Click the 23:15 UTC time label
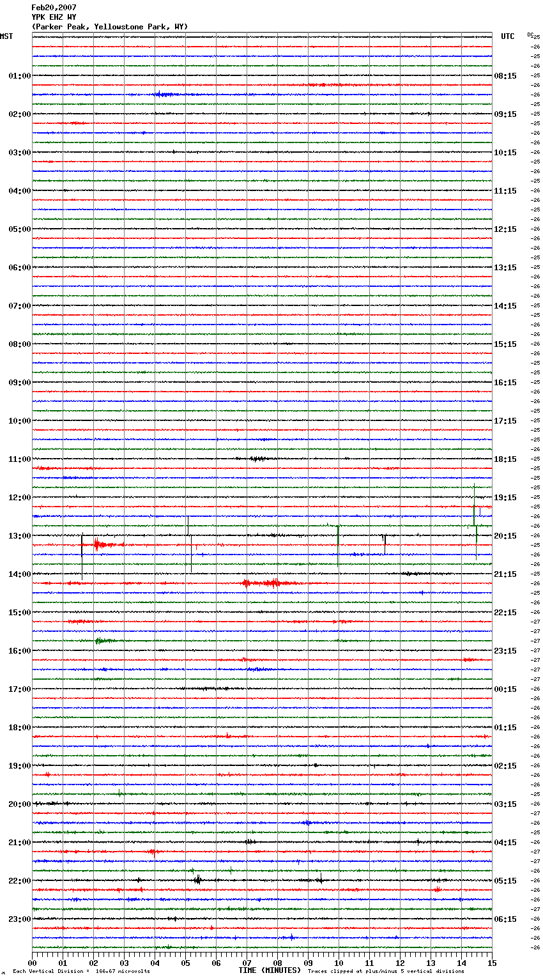This screenshot has height=980, width=543. tap(505, 651)
